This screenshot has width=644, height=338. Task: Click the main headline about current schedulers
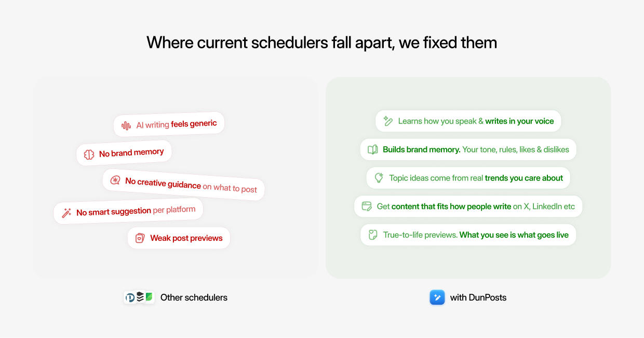click(x=322, y=42)
